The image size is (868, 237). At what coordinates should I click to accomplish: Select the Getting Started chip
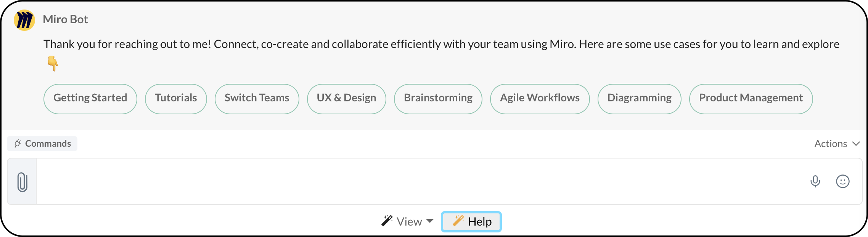pyautogui.click(x=90, y=99)
